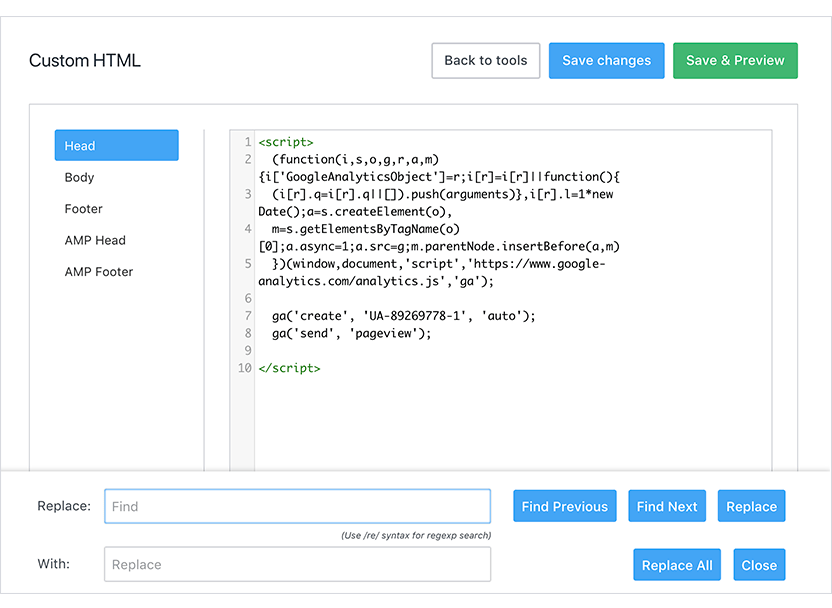
Task: Close the find and replace panel
Action: pos(759,564)
